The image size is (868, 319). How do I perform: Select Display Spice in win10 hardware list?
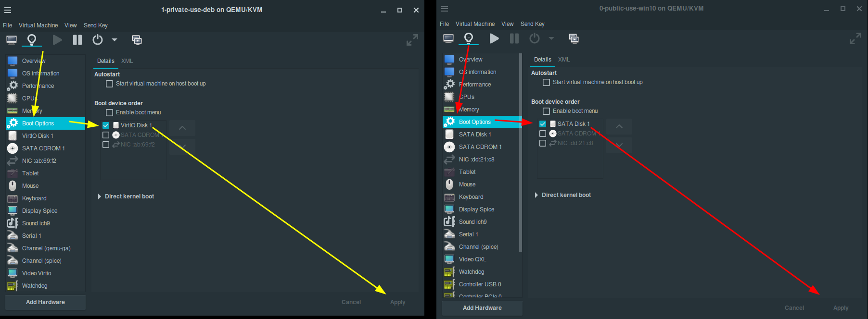coord(481,209)
